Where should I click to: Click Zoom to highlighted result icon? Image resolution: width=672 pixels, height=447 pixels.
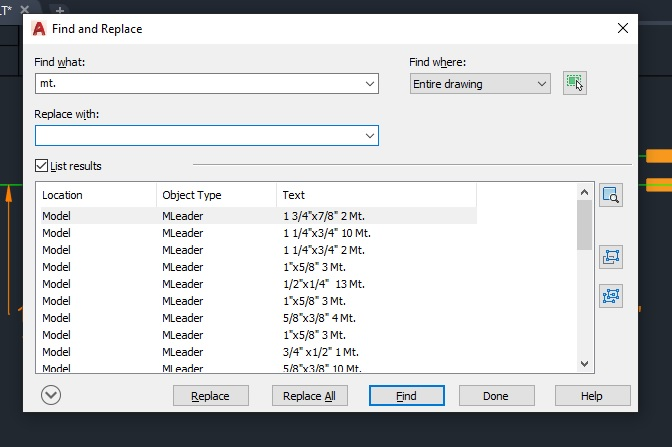click(611, 196)
